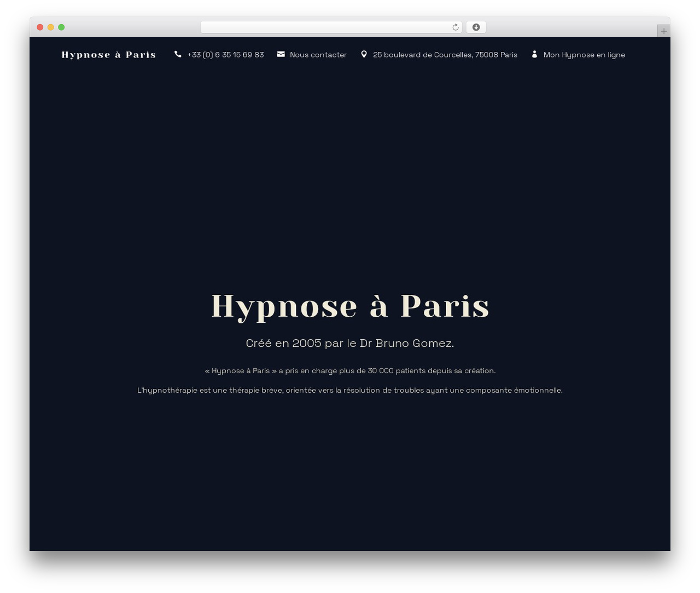Click the phone icon in header
Screen dimensions: 700x593
pyautogui.click(x=178, y=54)
